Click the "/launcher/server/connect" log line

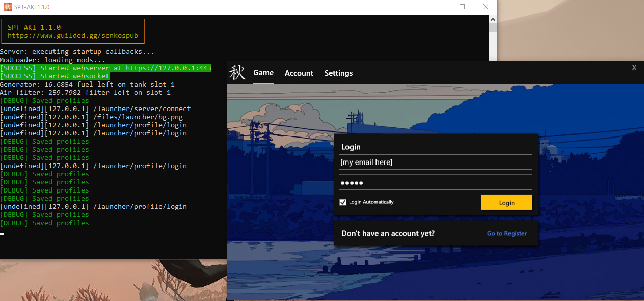(95, 108)
